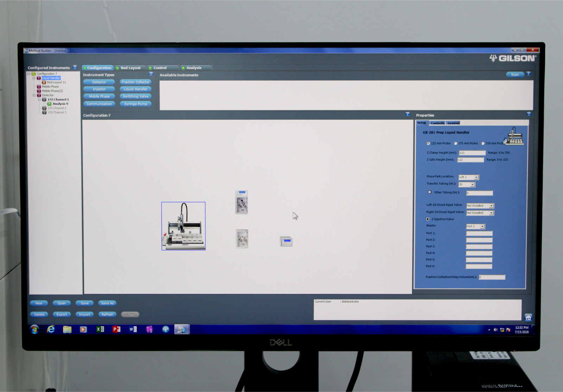Click the lower pump instrument icon in workspace
The width and height of the screenshot is (563, 392).
242,239
